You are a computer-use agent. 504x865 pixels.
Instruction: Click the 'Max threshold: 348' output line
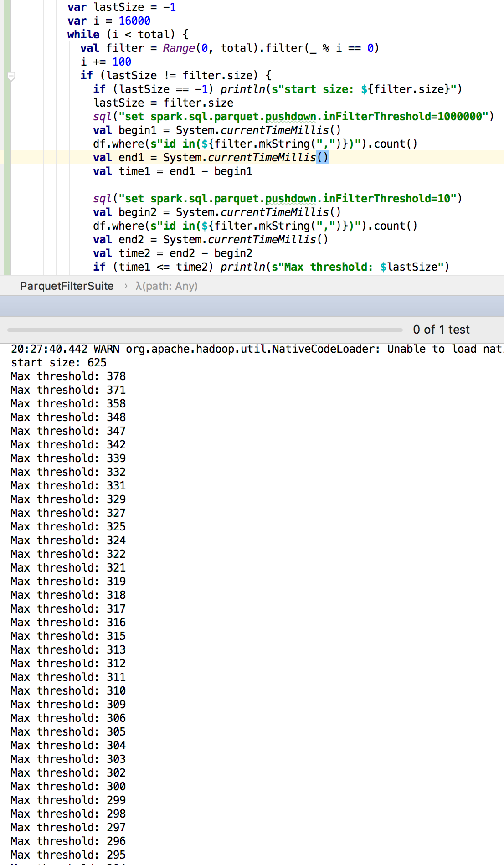[68, 417]
